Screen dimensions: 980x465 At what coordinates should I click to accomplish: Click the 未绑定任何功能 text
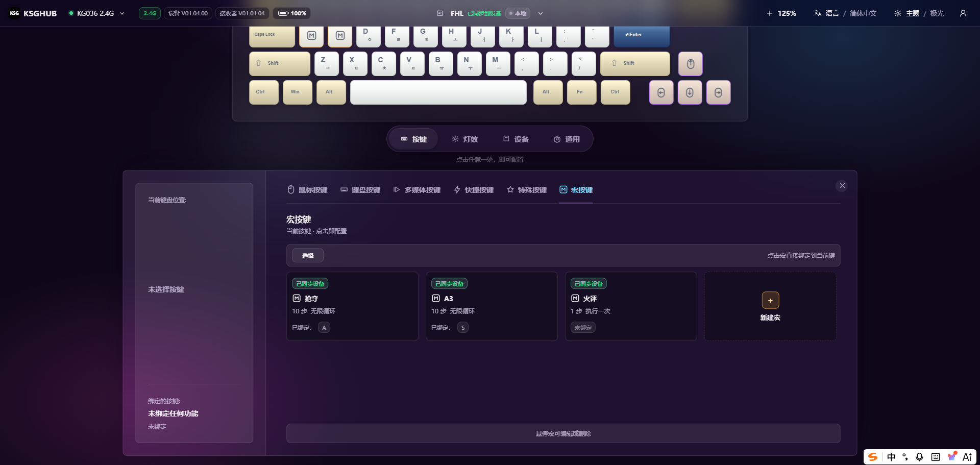173,413
